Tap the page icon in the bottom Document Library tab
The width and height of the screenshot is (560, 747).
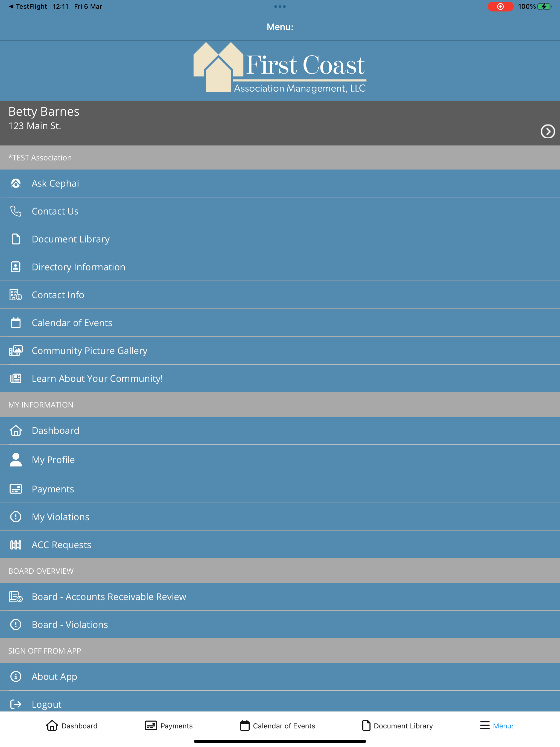(x=366, y=725)
